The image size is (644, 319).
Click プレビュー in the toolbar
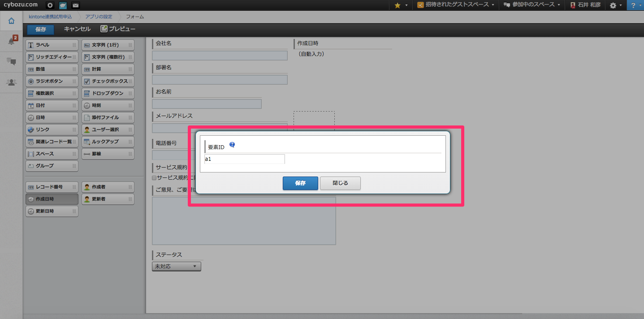coord(118,29)
